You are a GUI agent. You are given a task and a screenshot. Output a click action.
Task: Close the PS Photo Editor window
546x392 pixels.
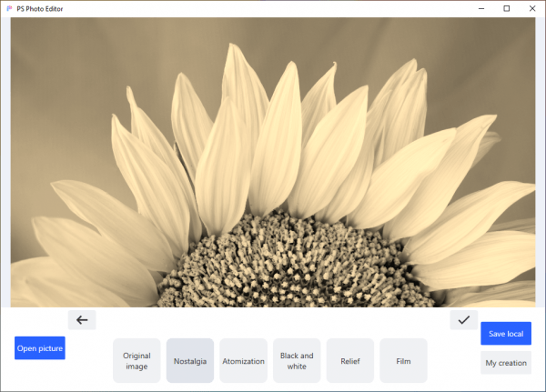tap(532, 9)
